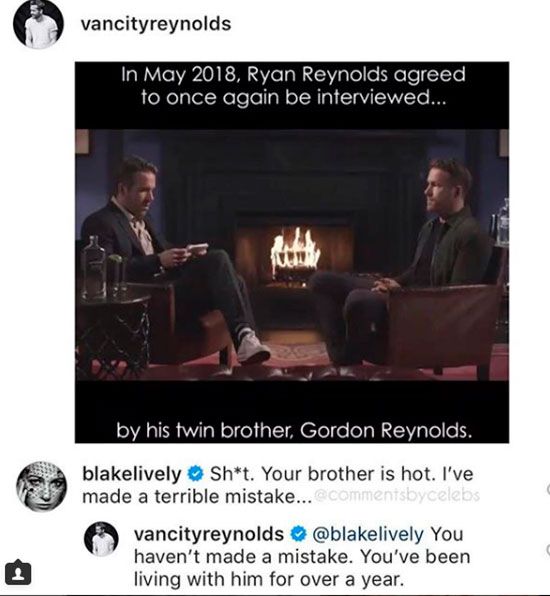Open the vancityreynolds avatar in the reply
This screenshot has height=596, width=550.
(x=101, y=539)
